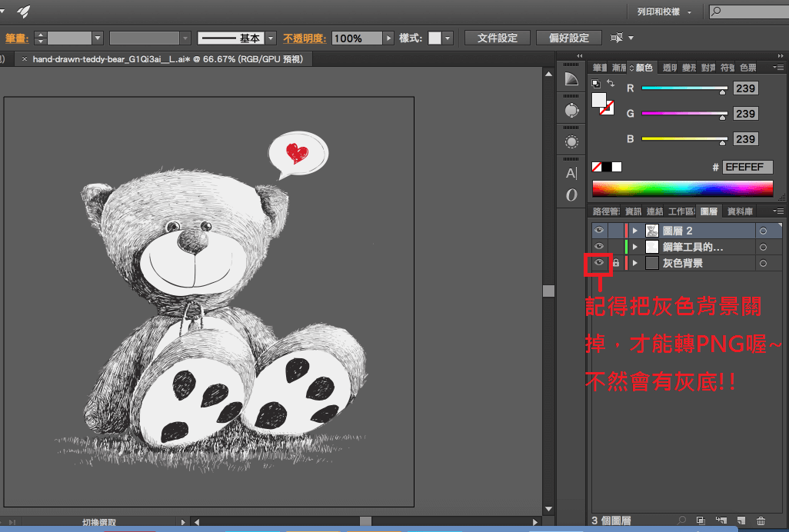Swap fill and stroke colors arrow

(x=610, y=83)
